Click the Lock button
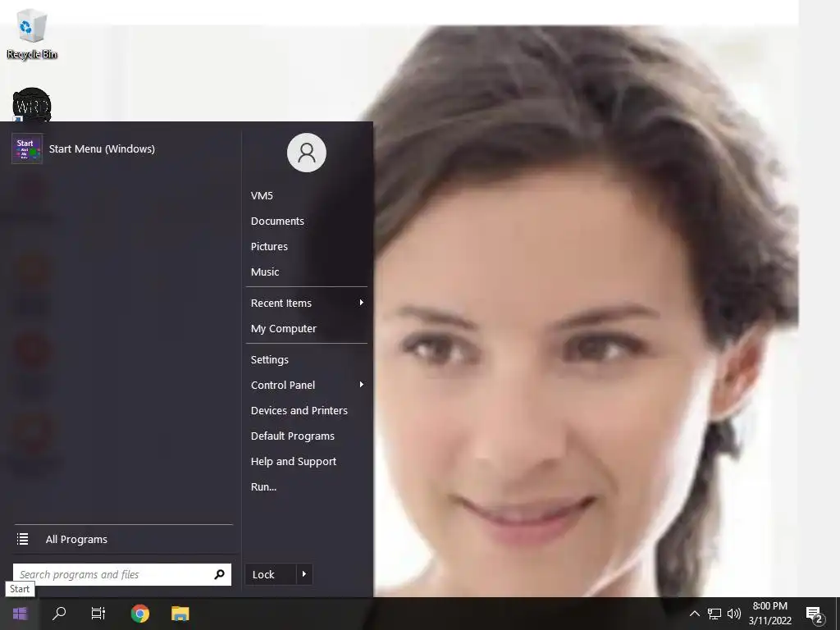840x630 pixels. [x=270, y=574]
